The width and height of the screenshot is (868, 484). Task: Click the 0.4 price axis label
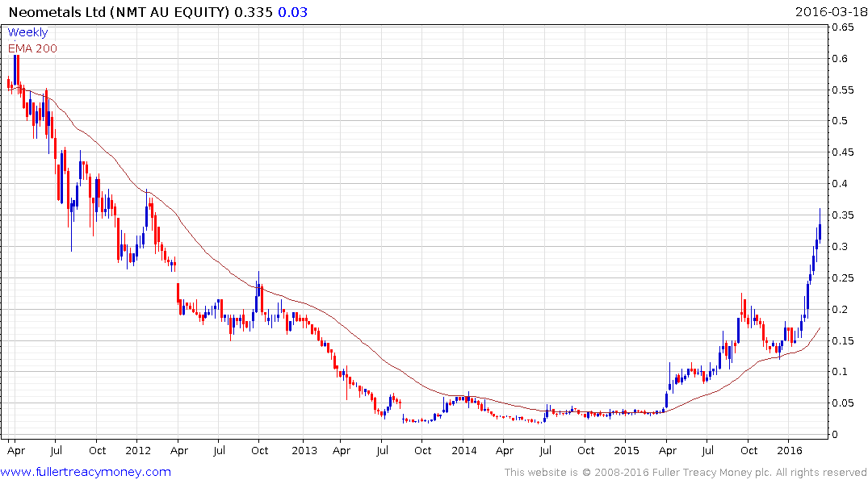pyautogui.click(x=840, y=184)
